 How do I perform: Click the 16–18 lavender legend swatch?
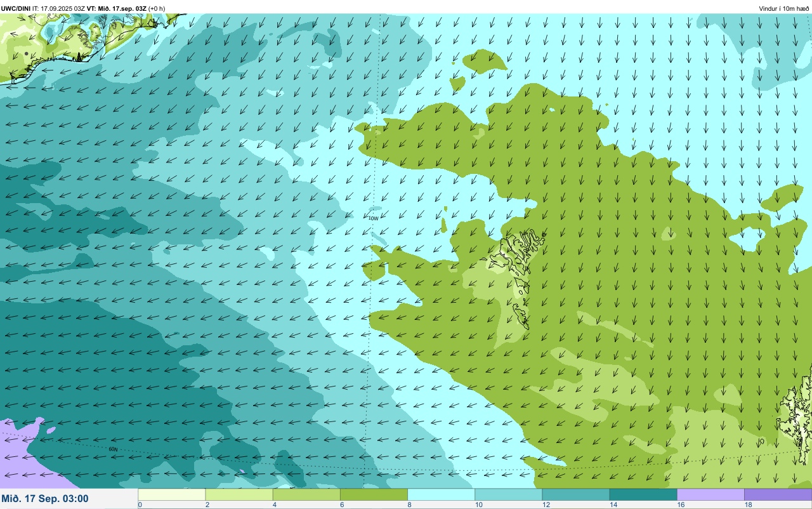point(710,494)
